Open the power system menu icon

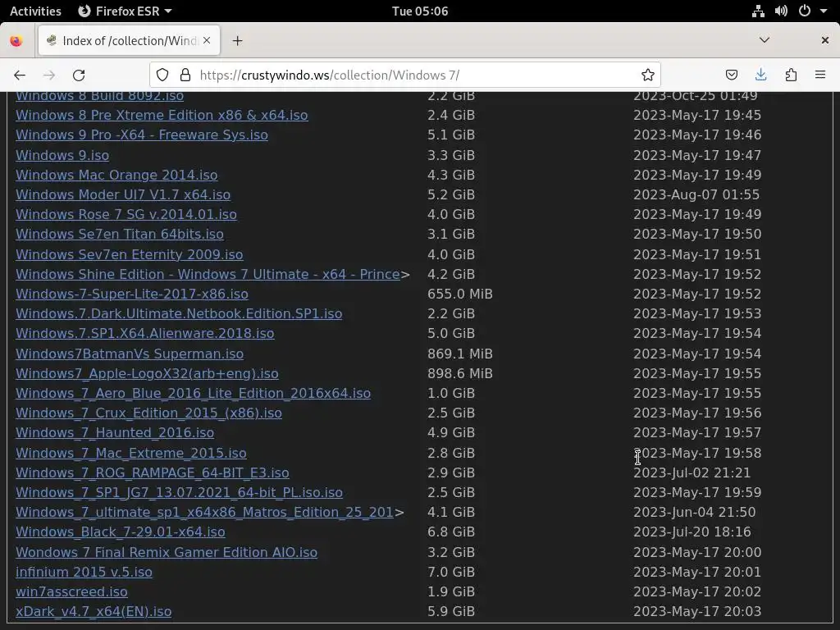[805, 11]
